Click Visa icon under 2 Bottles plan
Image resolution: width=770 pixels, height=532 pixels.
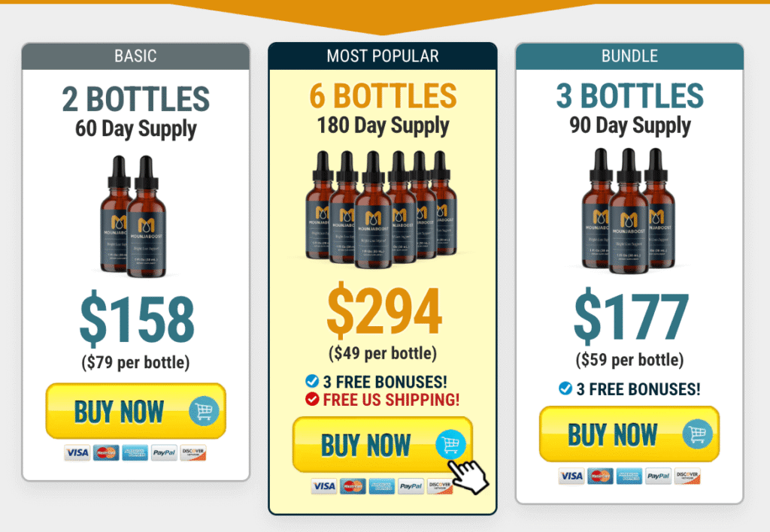[x=77, y=452]
